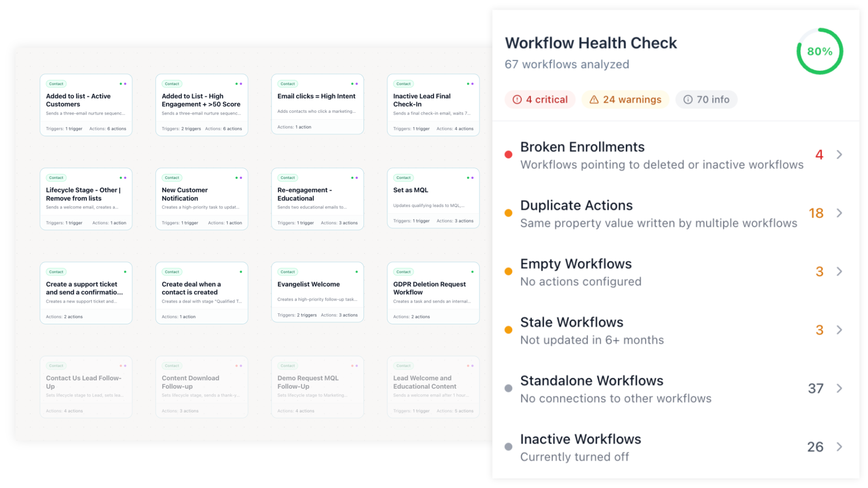Open Re-engagement - Educational card
This screenshot has height=488, width=868.
[x=318, y=199]
